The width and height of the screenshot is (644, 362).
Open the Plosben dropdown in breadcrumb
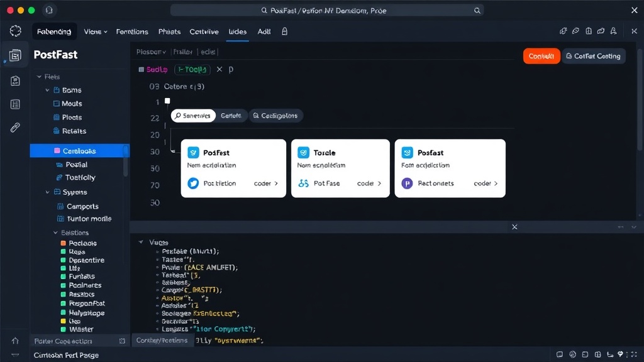click(151, 52)
